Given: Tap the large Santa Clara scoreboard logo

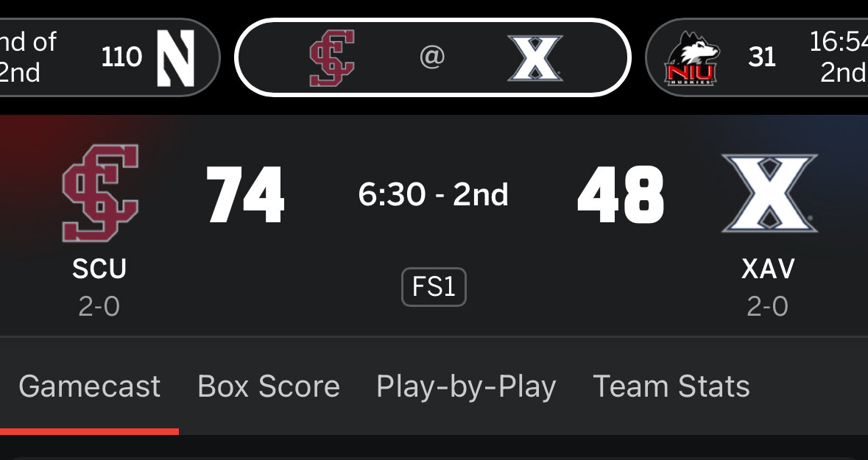Looking at the screenshot, I should (100, 194).
